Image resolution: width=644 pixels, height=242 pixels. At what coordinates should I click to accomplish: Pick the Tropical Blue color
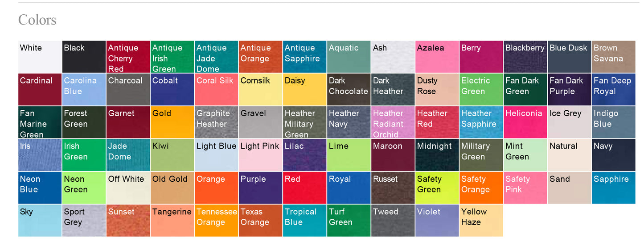coord(305,221)
